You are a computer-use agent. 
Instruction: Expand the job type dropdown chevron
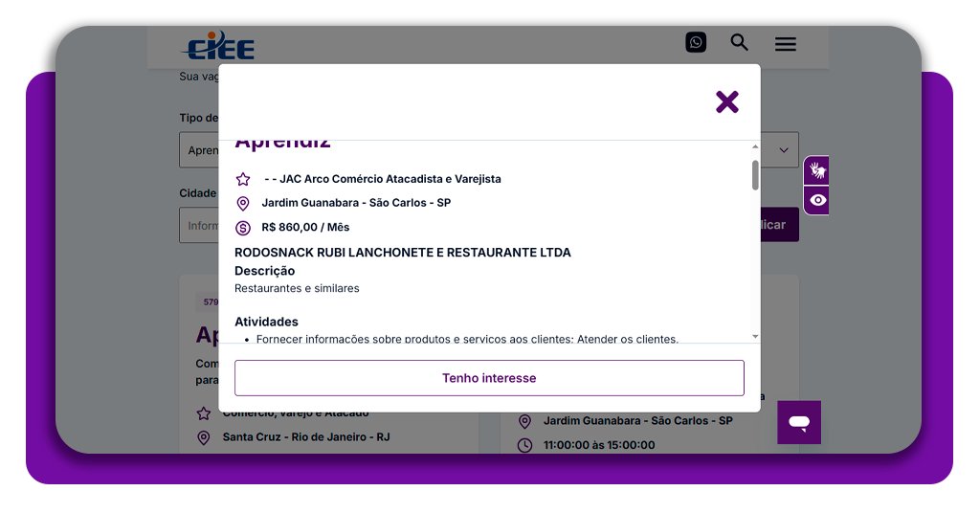(x=784, y=150)
